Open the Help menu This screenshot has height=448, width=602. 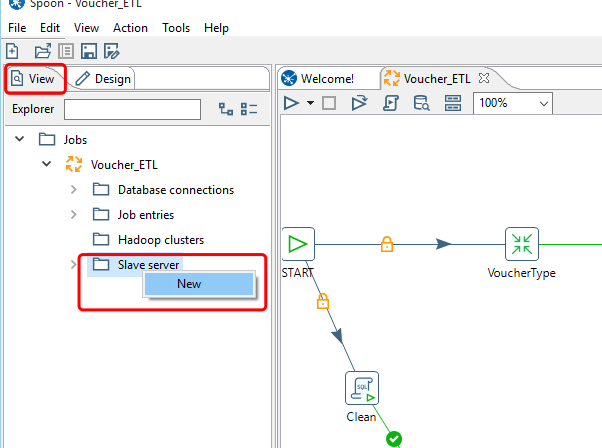tap(216, 28)
